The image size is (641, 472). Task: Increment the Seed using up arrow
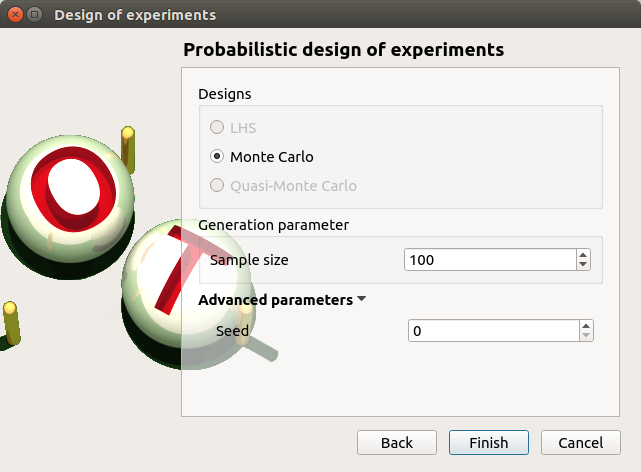tap(587, 326)
